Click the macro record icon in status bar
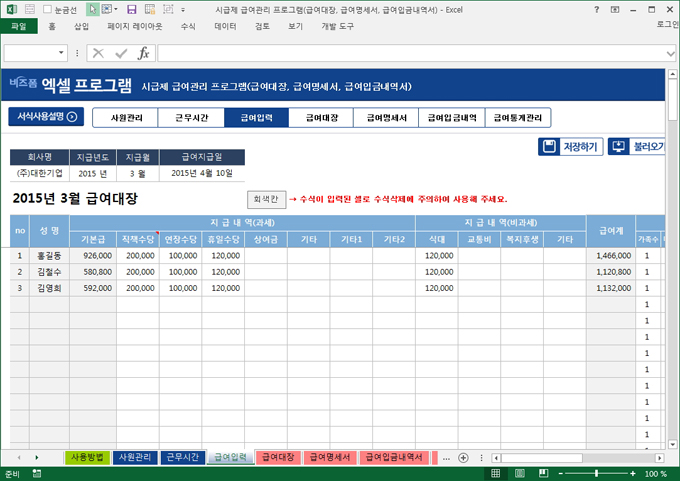Image resolution: width=680 pixels, height=481 pixels. click(x=37, y=474)
